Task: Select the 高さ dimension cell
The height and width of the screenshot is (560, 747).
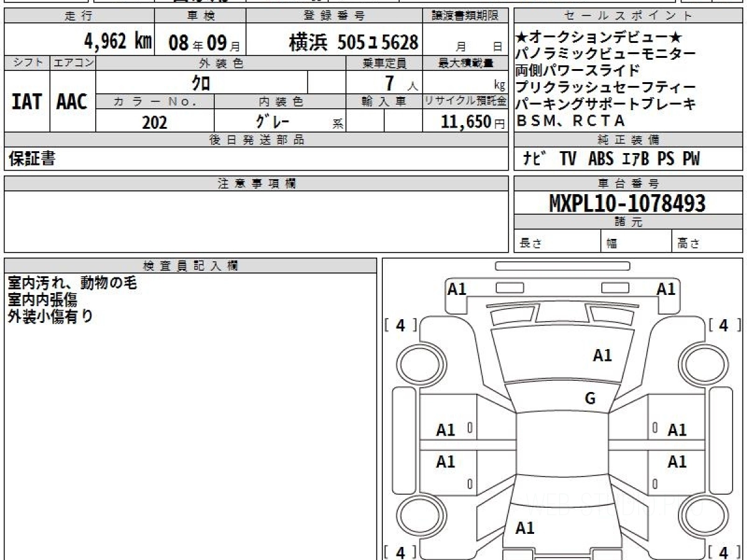Action: [708, 242]
